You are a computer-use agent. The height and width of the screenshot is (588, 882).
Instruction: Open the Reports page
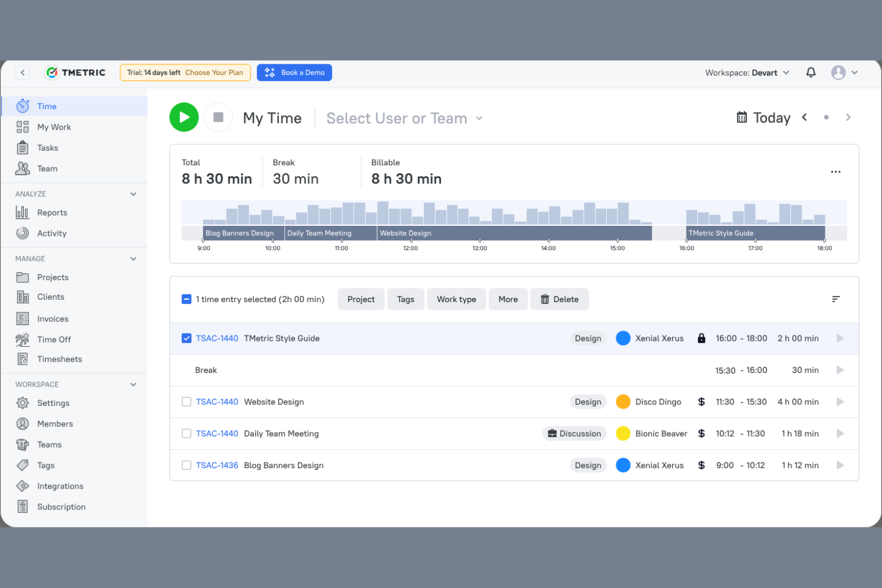pos(52,212)
